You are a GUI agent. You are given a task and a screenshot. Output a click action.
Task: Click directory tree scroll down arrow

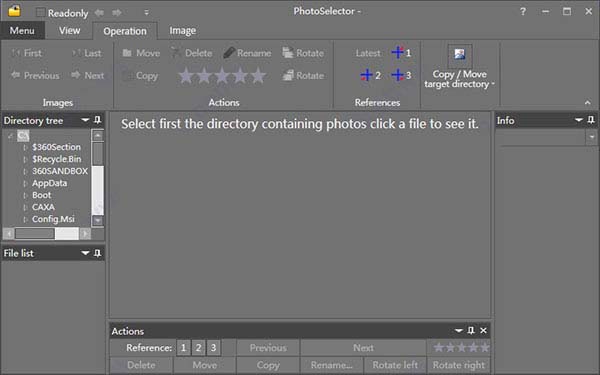click(x=98, y=220)
